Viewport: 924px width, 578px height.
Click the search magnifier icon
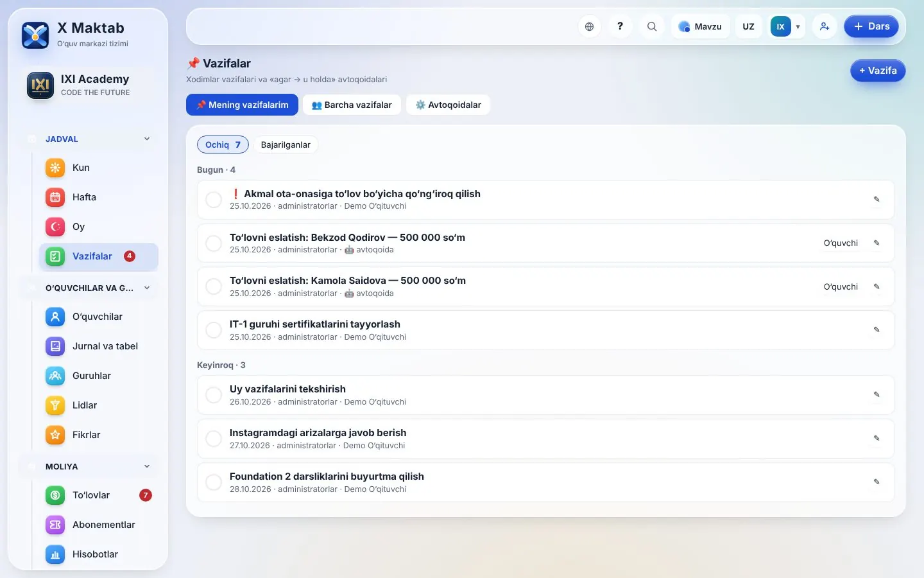(651, 26)
